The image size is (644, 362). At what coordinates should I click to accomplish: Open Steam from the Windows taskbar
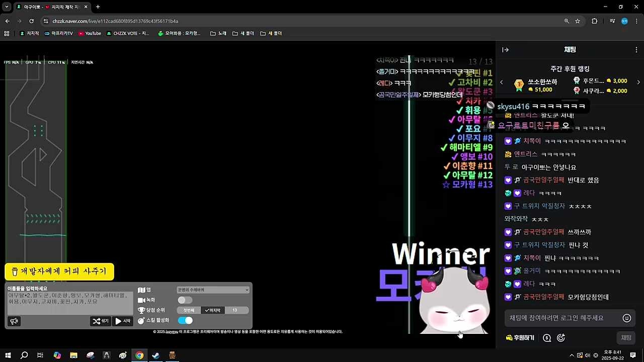pyautogui.click(x=156, y=355)
